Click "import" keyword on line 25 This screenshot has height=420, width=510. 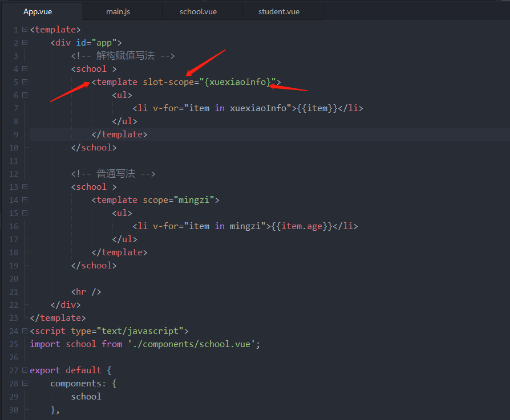pos(45,344)
